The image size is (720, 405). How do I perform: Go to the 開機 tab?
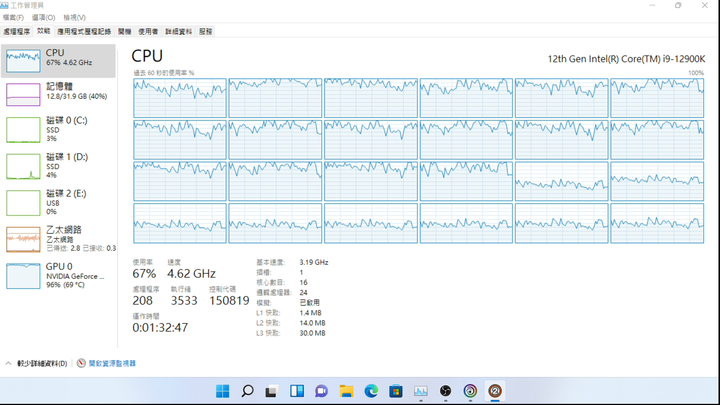click(124, 32)
